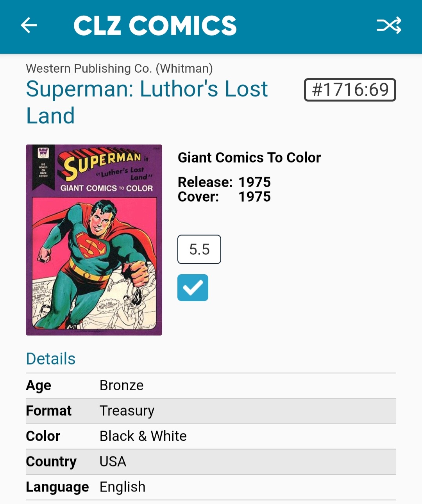The width and height of the screenshot is (422, 504).
Task: Tap the #1716:69 issue number badge
Action: click(350, 90)
